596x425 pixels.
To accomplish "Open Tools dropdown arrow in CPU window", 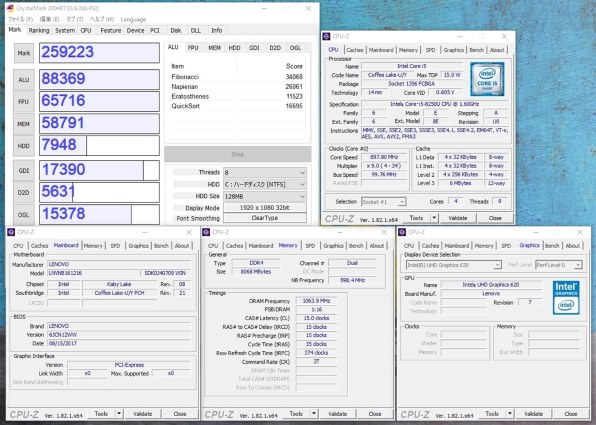I will tap(434, 218).
